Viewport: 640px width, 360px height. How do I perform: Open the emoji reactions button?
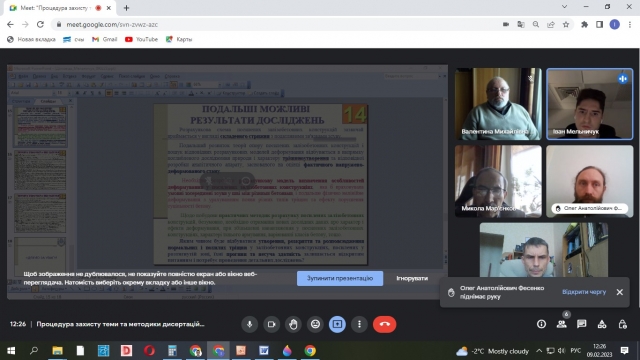pos(316,324)
